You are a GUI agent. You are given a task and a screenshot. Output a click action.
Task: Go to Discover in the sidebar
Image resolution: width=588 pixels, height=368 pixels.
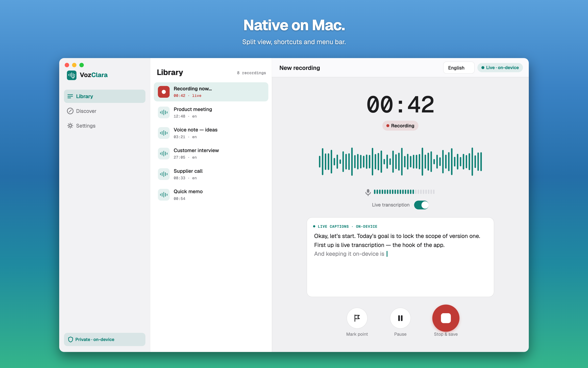pyautogui.click(x=105, y=111)
